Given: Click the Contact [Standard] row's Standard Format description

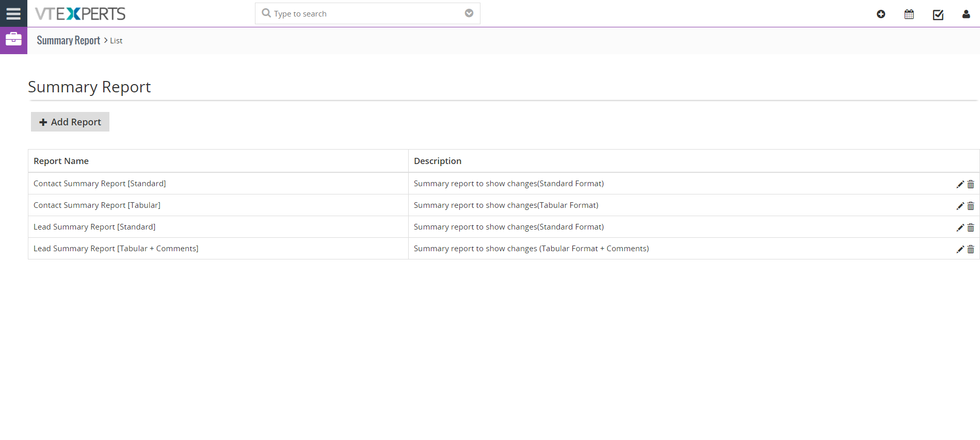Looking at the screenshot, I should [509, 184].
